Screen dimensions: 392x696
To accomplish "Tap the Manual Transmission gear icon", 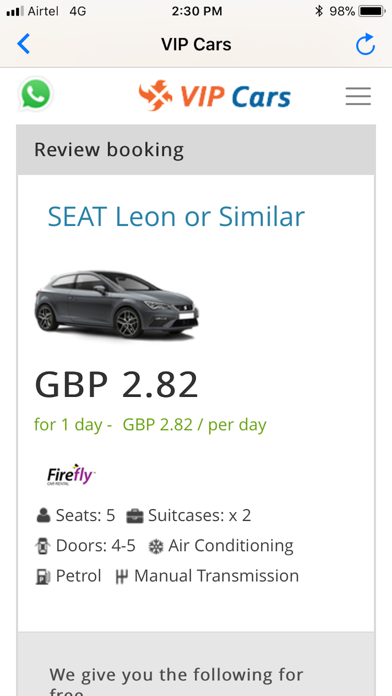I will tap(121, 577).
